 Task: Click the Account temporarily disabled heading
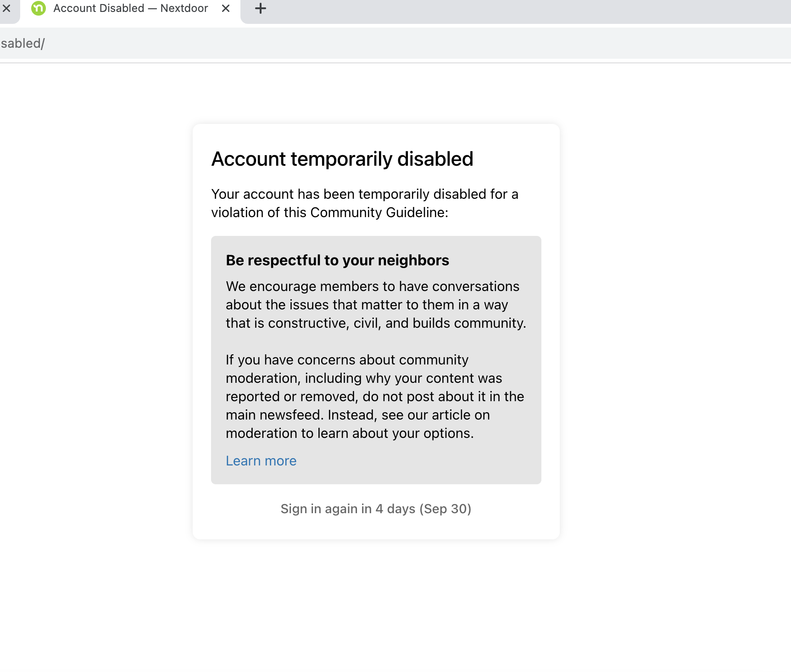click(x=342, y=159)
